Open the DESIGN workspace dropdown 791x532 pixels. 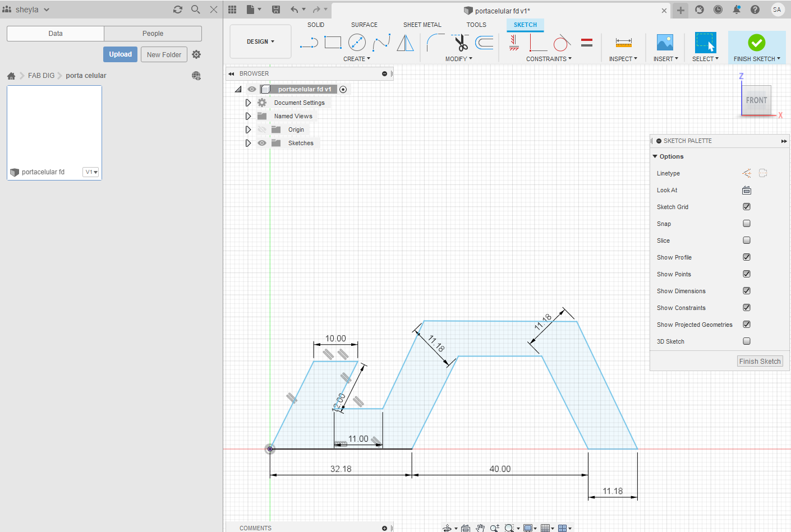[x=260, y=41]
